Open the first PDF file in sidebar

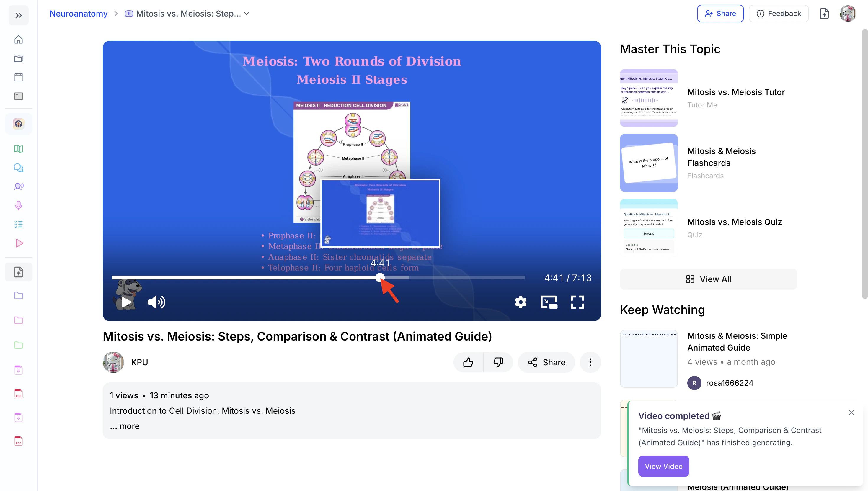pyautogui.click(x=19, y=394)
